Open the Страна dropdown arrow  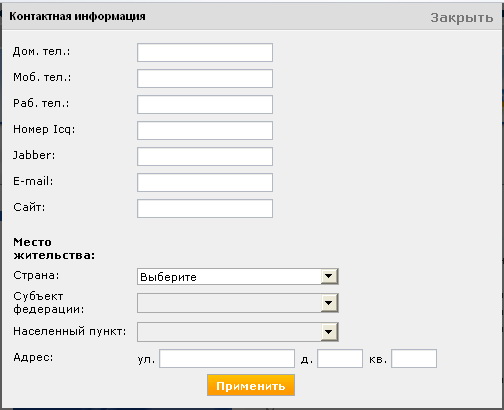coord(329,276)
